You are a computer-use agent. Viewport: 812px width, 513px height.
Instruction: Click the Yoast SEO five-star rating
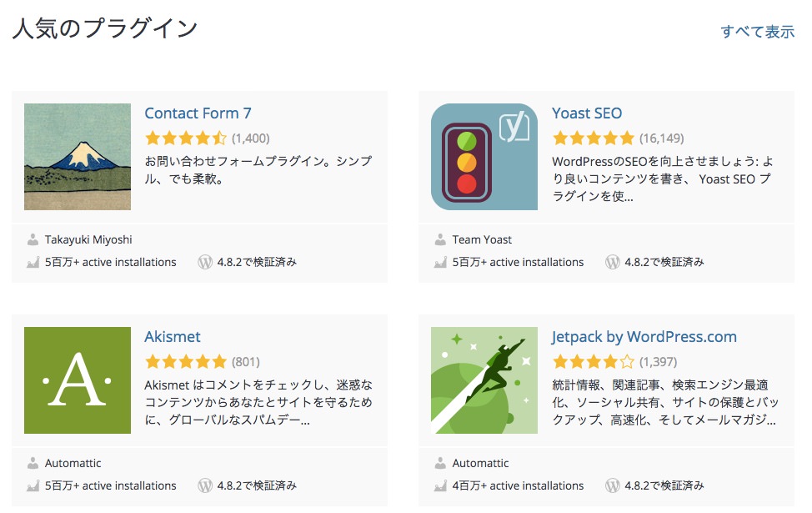[x=594, y=138]
